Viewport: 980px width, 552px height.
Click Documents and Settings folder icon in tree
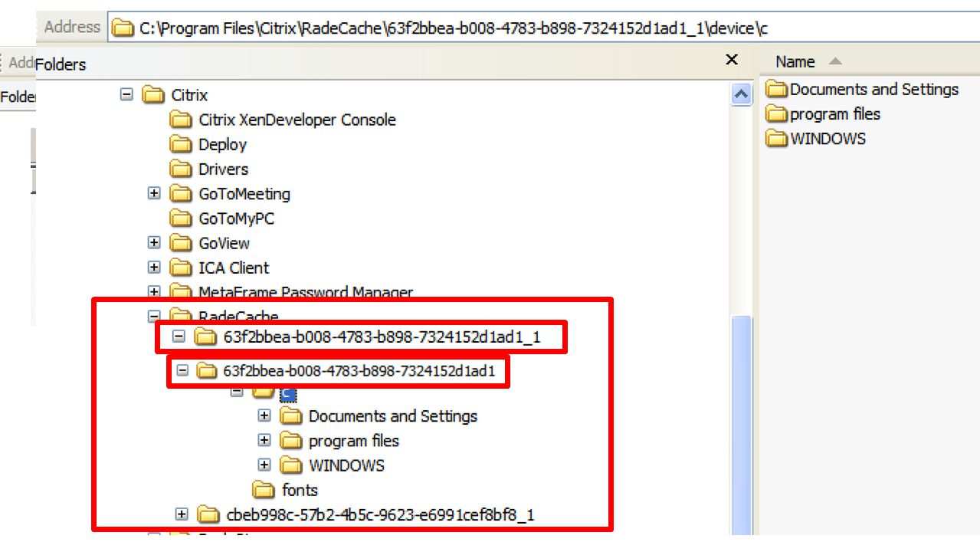tap(291, 416)
